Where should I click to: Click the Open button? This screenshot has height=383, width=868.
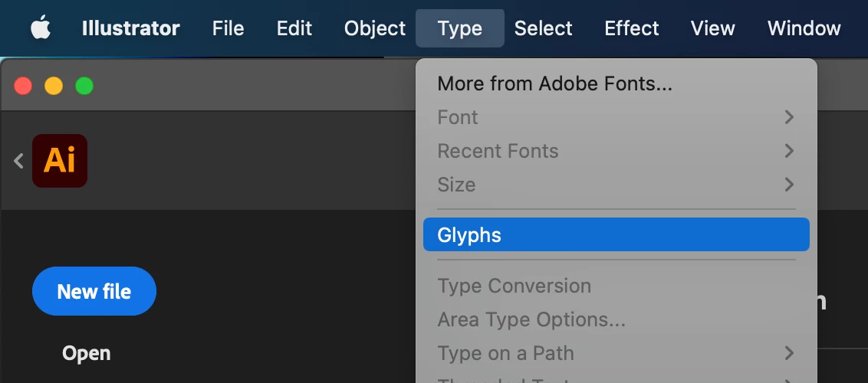pos(87,353)
